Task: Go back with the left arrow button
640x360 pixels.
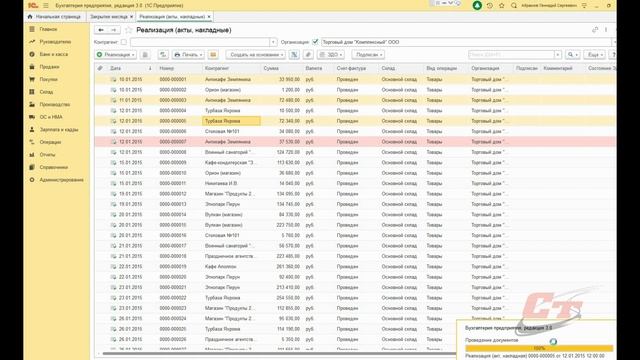Action: click(101, 30)
